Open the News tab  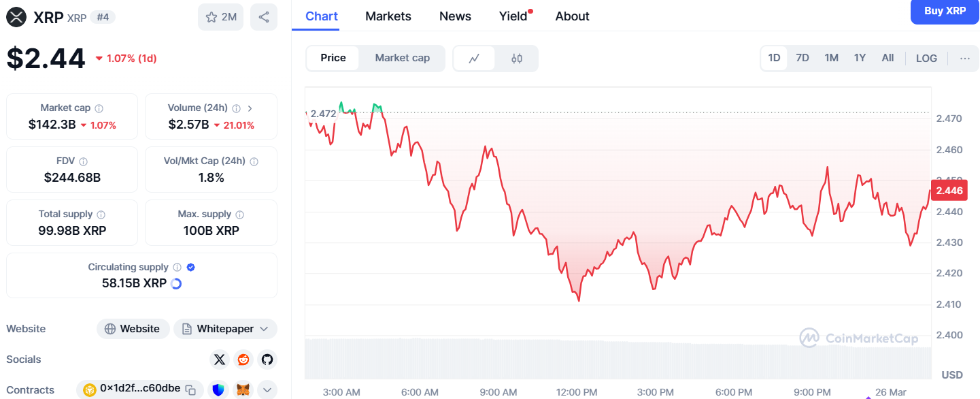tap(455, 16)
